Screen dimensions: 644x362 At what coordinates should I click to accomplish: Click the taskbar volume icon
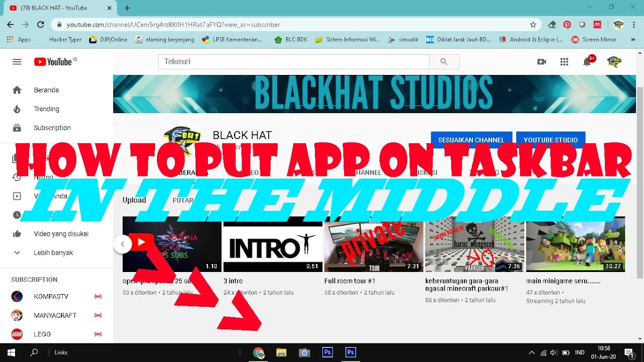pyautogui.click(x=554, y=352)
